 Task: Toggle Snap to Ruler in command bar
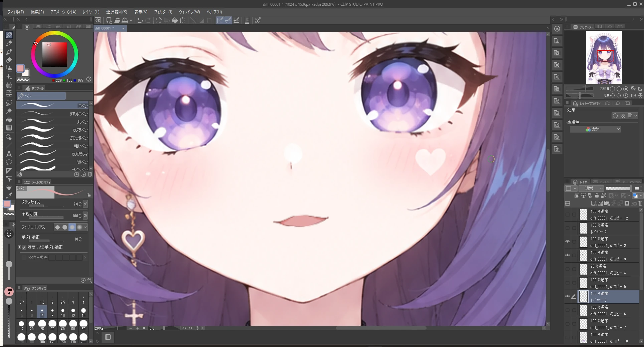tap(220, 20)
